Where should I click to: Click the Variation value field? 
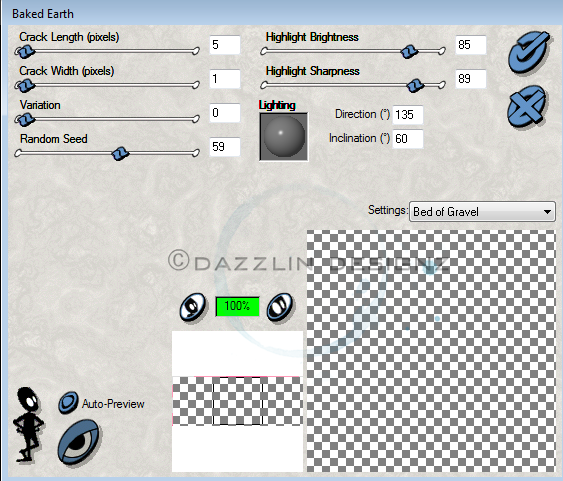click(225, 113)
